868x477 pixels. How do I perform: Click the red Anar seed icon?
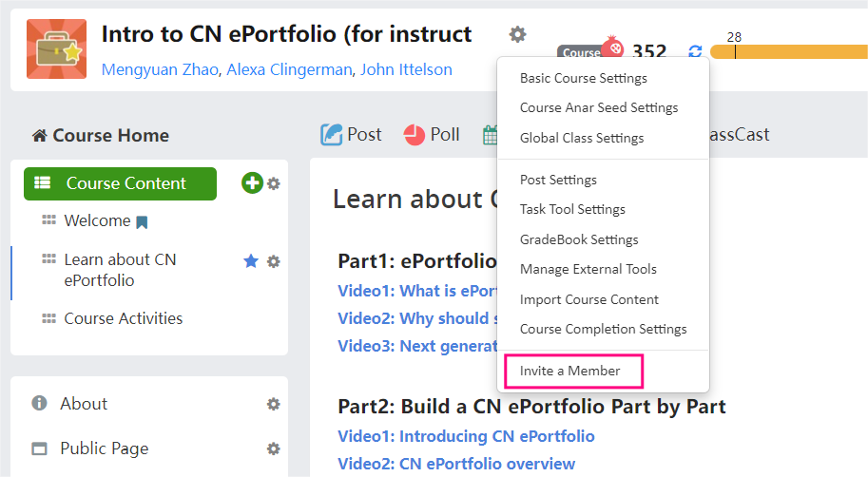coord(612,47)
